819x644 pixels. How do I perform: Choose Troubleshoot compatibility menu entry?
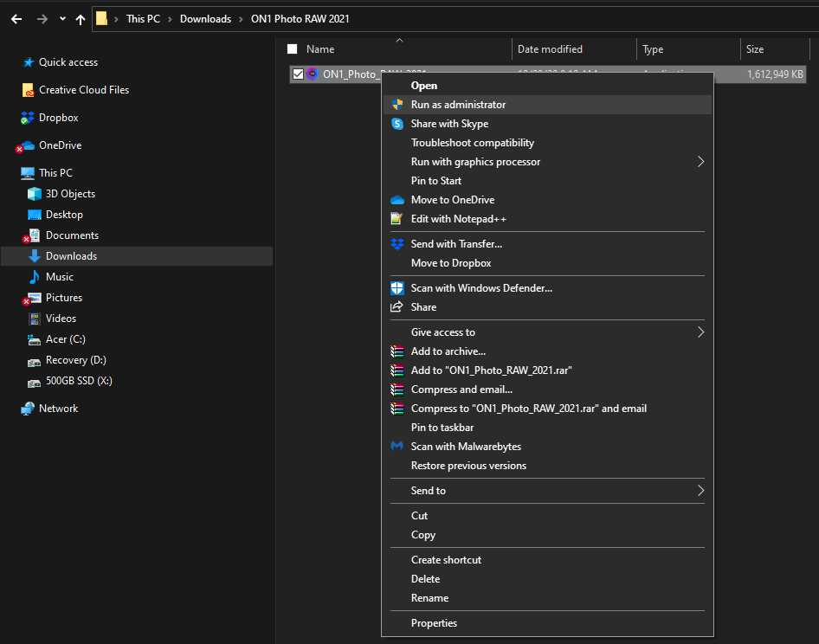tap(472, 143)
